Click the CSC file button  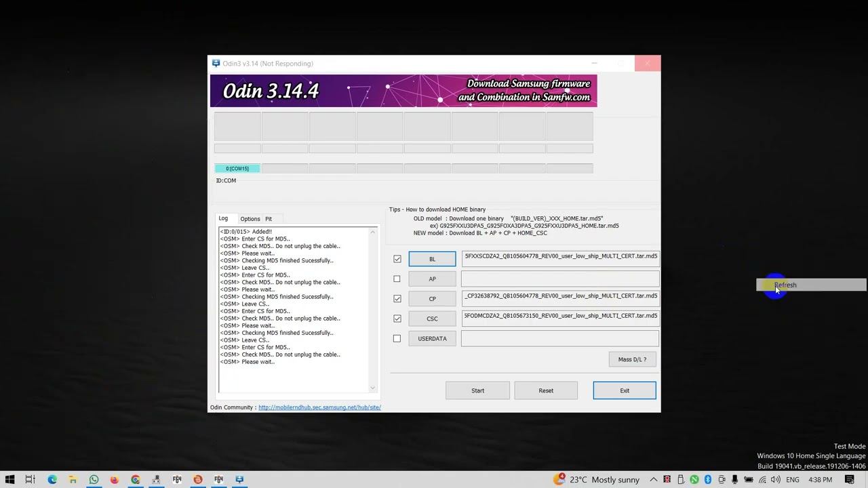pos(432,319)
